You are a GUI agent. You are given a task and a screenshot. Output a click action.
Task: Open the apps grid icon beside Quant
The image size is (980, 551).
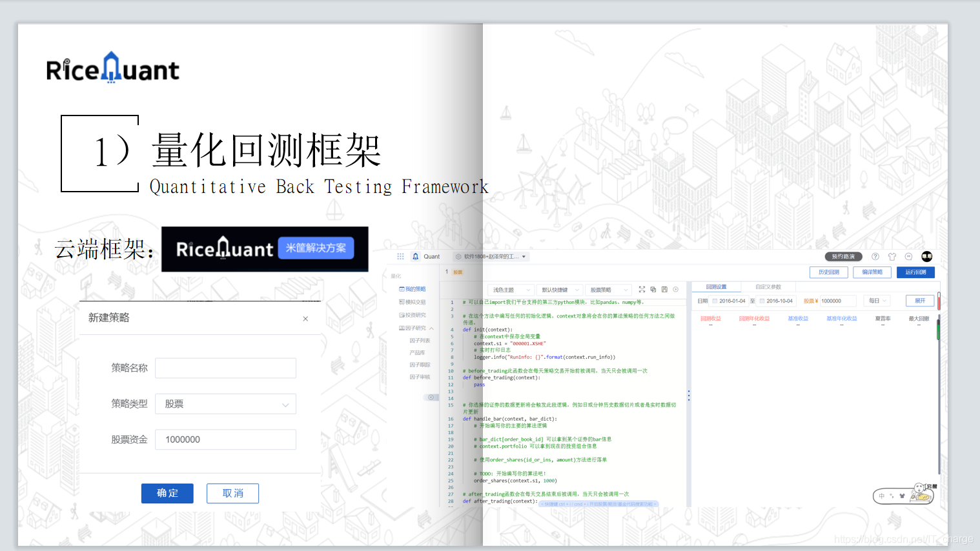(x=400, y=256)
